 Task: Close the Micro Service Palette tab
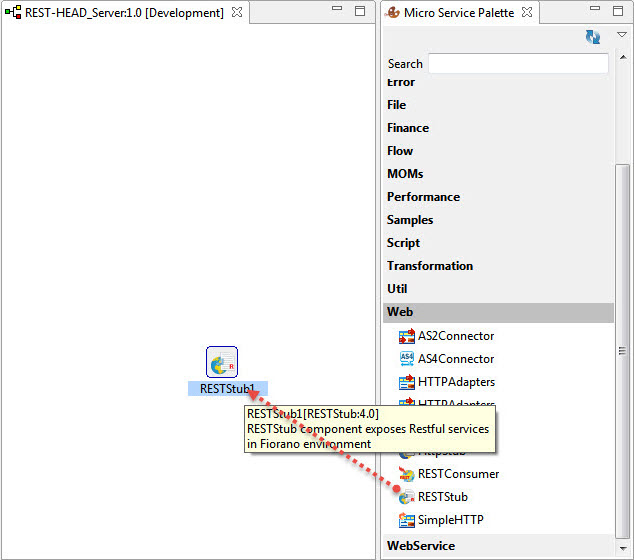[x=527, y=13]
